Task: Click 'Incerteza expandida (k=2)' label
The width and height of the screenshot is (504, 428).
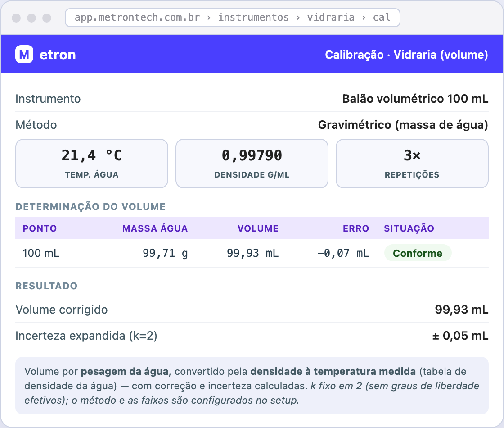Action: (86, 336)
